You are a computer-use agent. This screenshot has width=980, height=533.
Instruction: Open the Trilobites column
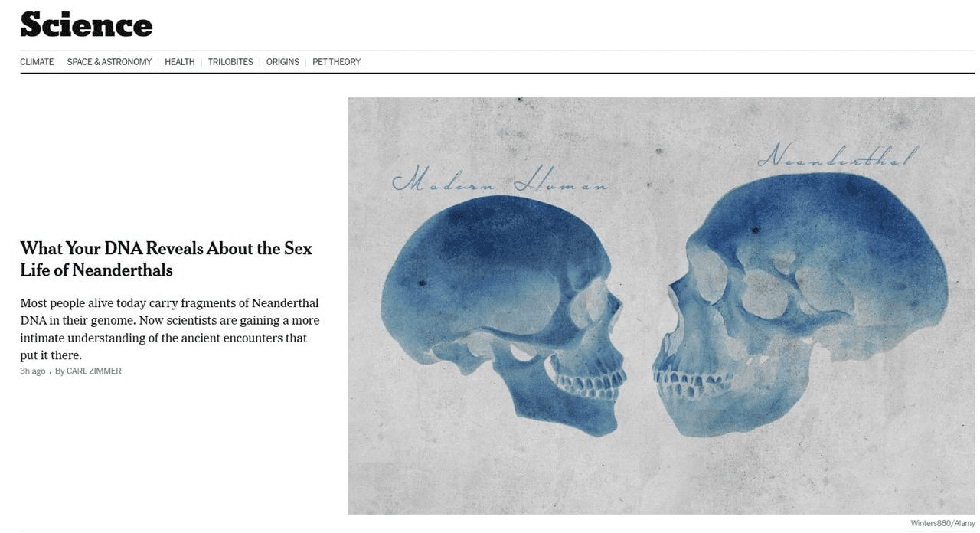[230, 62]
